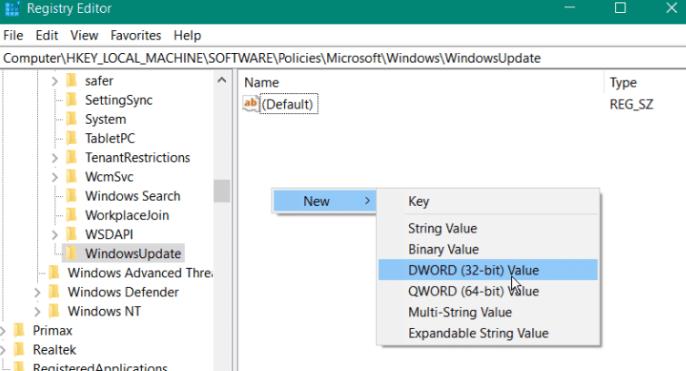Select the TabletPC key

tap(110, 139)
